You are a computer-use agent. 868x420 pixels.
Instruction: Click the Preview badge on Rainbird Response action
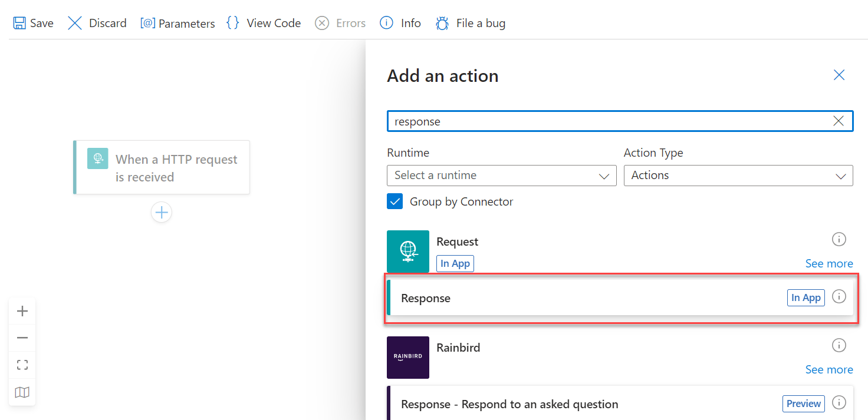click(803, 404)
